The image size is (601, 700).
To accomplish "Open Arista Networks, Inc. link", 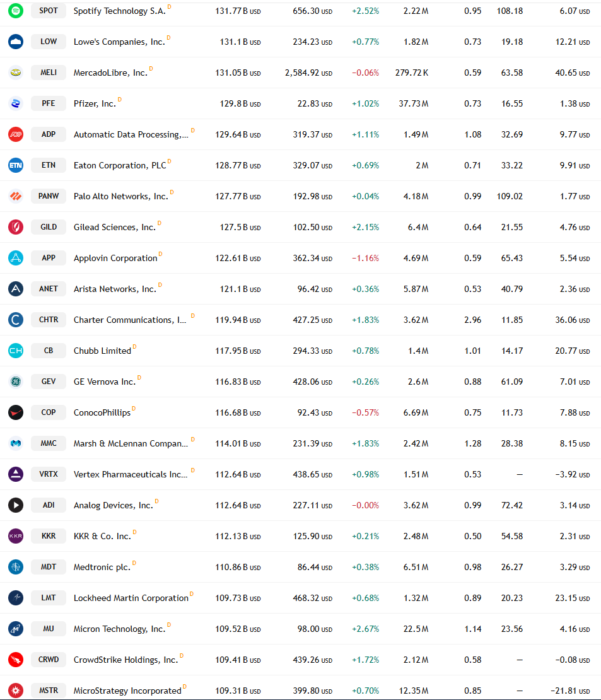I will pos(115,289).
